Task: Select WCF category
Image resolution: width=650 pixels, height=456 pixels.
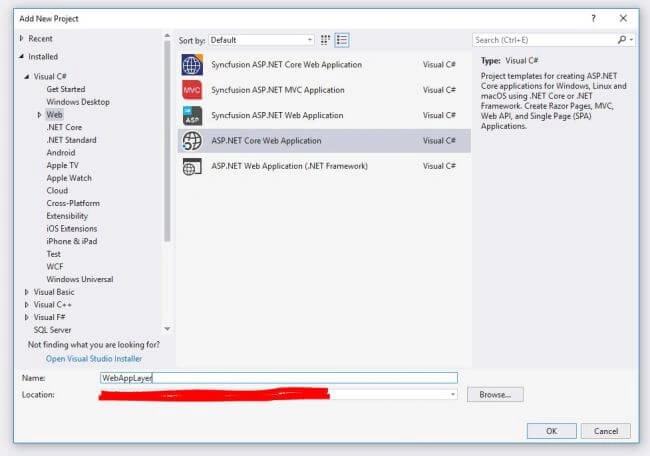Action: [x=55, y=267]
